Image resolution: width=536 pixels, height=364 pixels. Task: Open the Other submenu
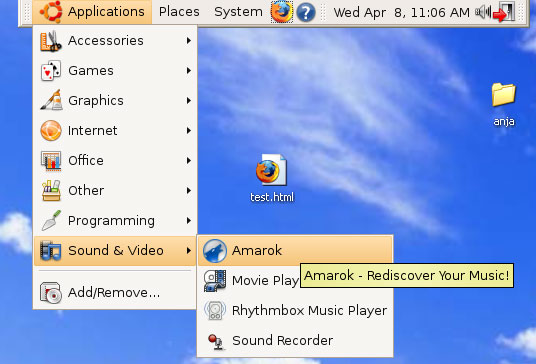[x=115, y=190]
